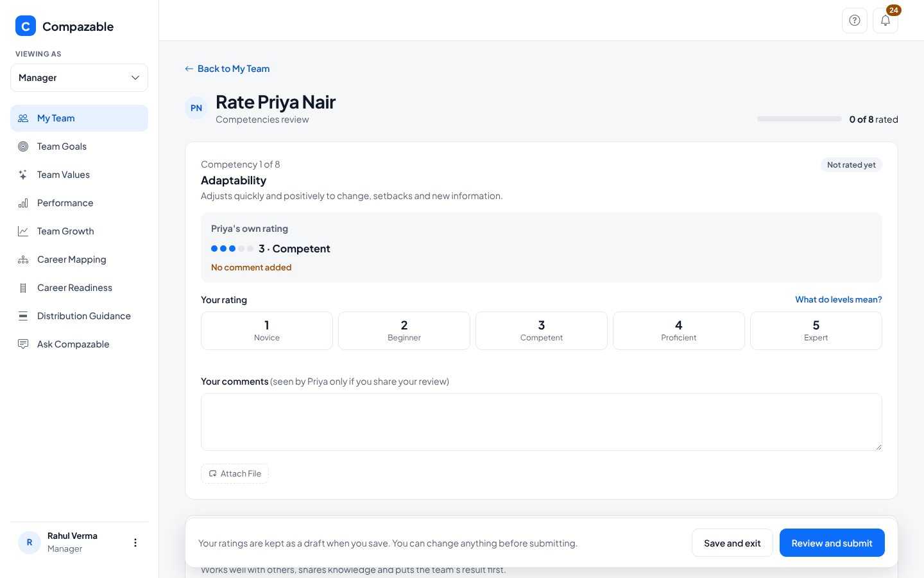Click Save and exit button

[732, 543]
